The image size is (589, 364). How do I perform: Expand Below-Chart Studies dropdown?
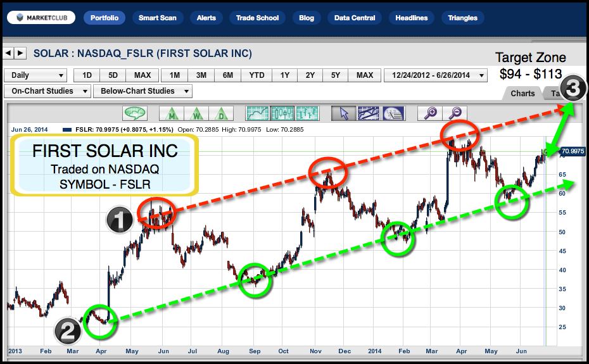pyautogui.click(x=142, y=91)
